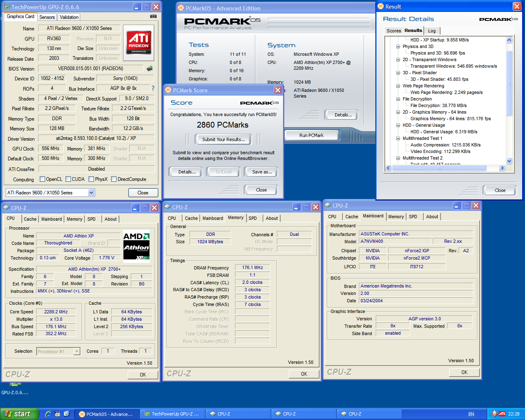Click the PCMark Score dialog title icon
The image size is (525, 420).
coord(168,90)
